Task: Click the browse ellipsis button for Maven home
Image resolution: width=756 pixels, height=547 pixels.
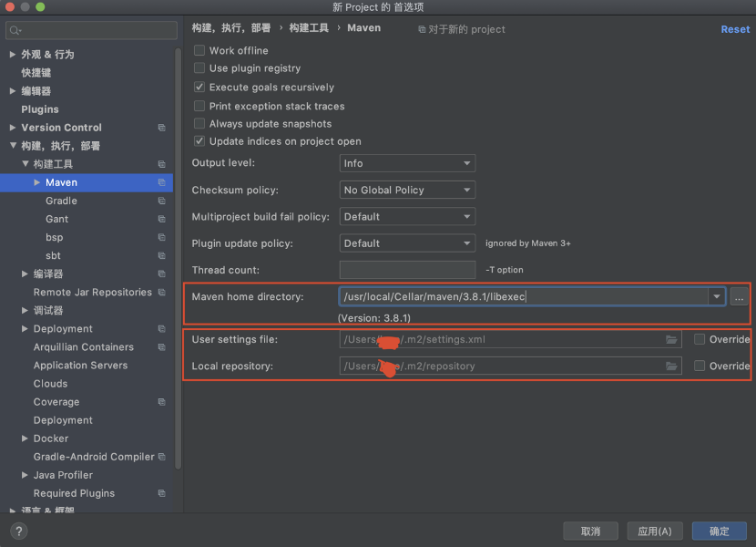Action: click(x=739, y=297)
